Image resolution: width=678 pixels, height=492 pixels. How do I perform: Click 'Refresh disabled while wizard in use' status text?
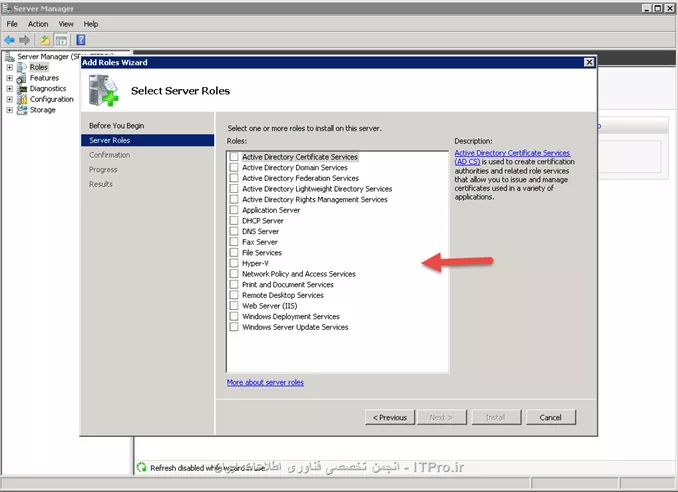pos(207,468)
